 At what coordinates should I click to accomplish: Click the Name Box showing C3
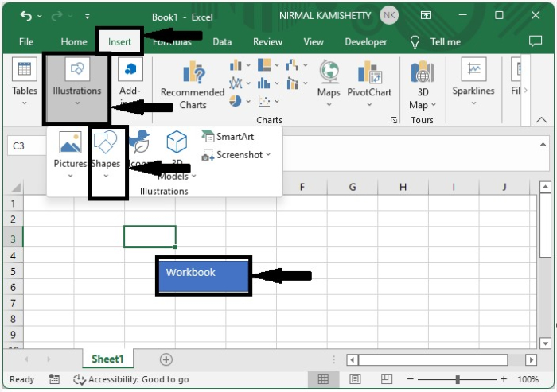point(27,146)
